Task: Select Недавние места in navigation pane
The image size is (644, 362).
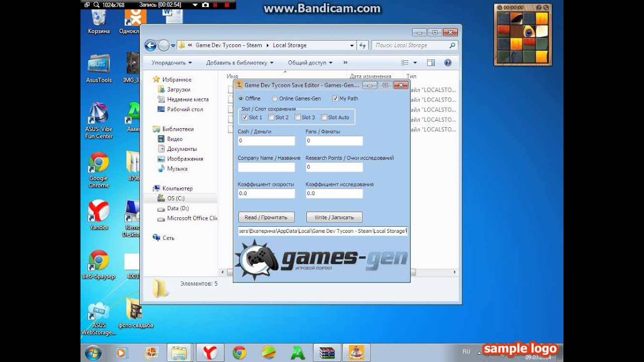Action: pyautogui.click(x=188, y=100)
